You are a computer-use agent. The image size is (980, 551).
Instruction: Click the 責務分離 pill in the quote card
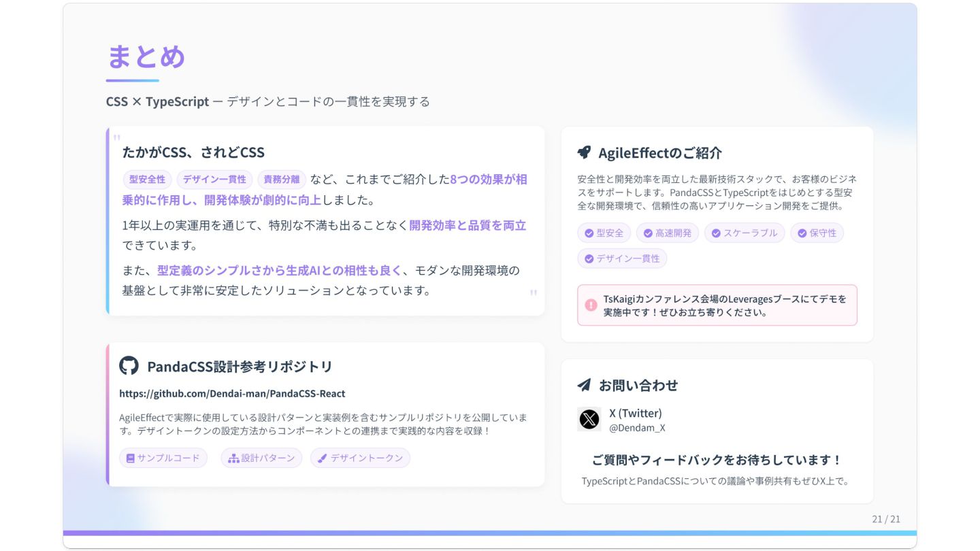282,180
